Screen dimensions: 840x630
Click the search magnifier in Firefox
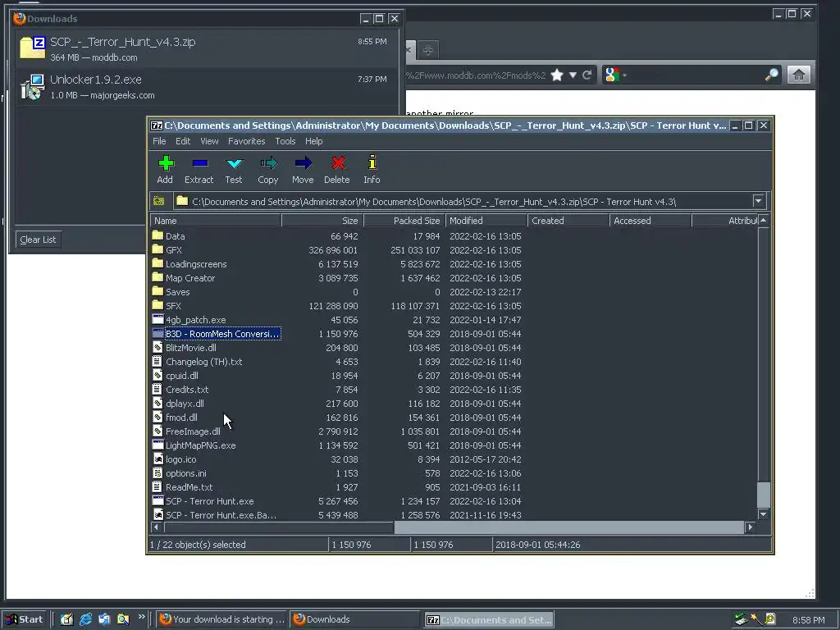771,75
